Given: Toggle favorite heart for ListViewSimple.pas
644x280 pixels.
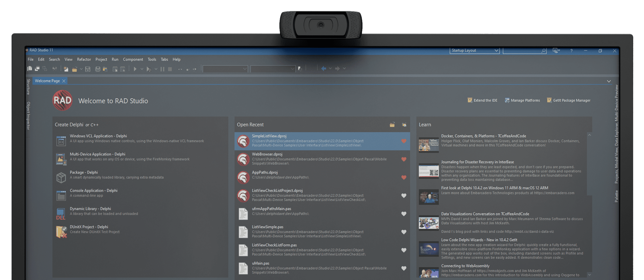Looking at the screenshot, I should coord(404,232).
